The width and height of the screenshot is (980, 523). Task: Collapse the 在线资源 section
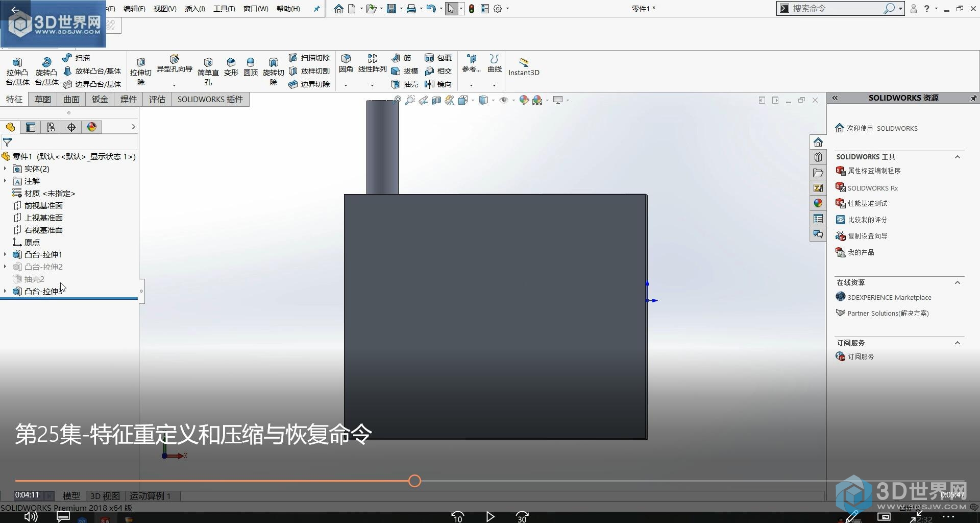click(958, 282)
